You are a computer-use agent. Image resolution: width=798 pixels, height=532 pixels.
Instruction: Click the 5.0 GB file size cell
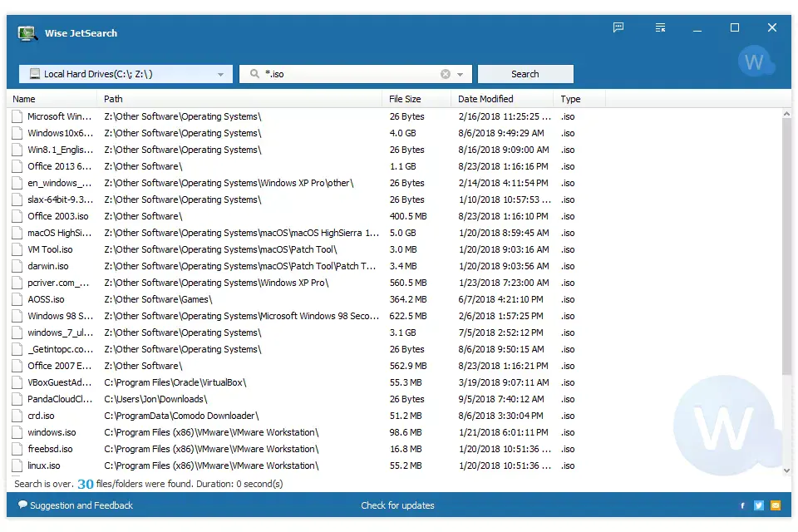pyautogui.click(x=402, y=233)
